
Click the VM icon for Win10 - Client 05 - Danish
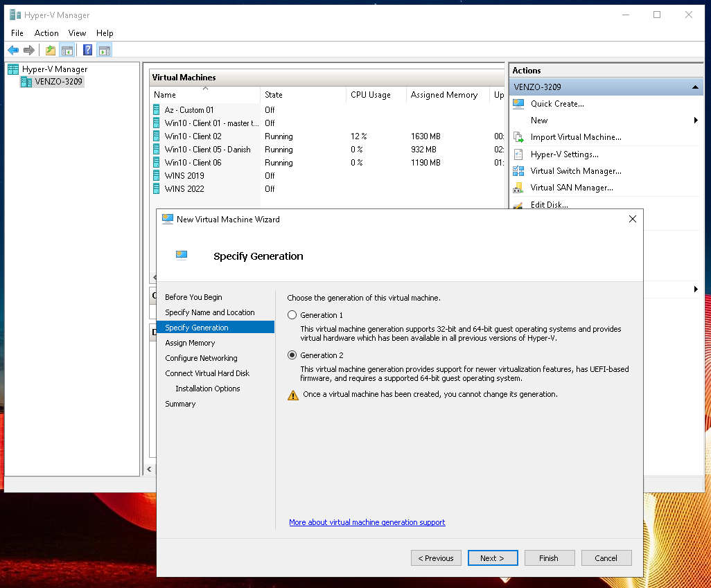point(157,149)
